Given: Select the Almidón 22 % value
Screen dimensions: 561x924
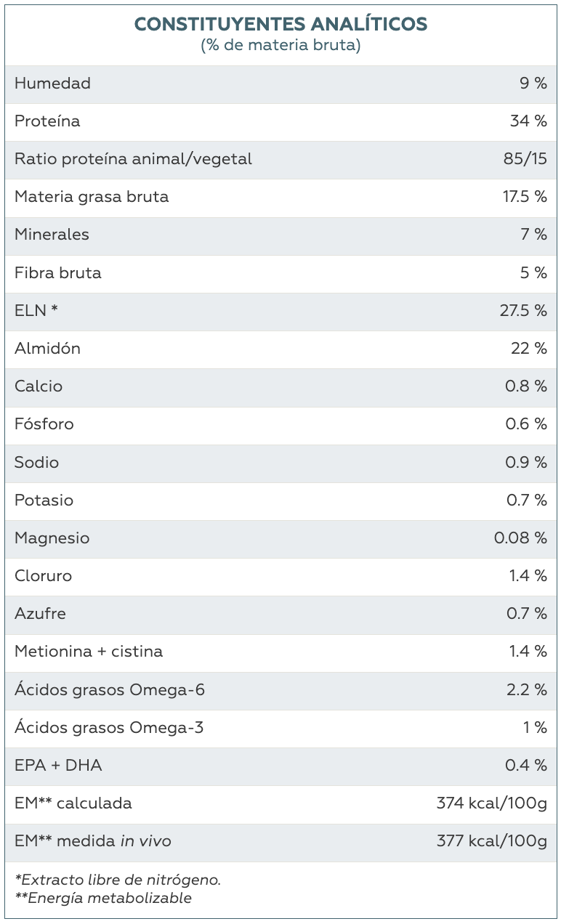Looking at the screenshot, I should coord(529,349).
